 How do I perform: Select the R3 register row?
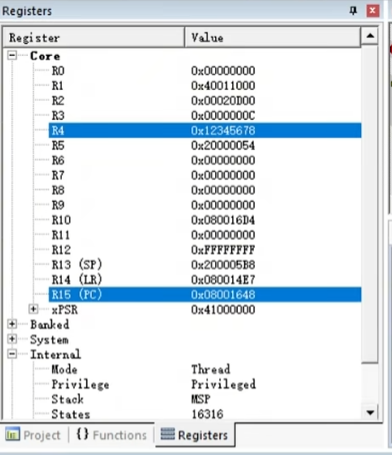pos(205,116)
